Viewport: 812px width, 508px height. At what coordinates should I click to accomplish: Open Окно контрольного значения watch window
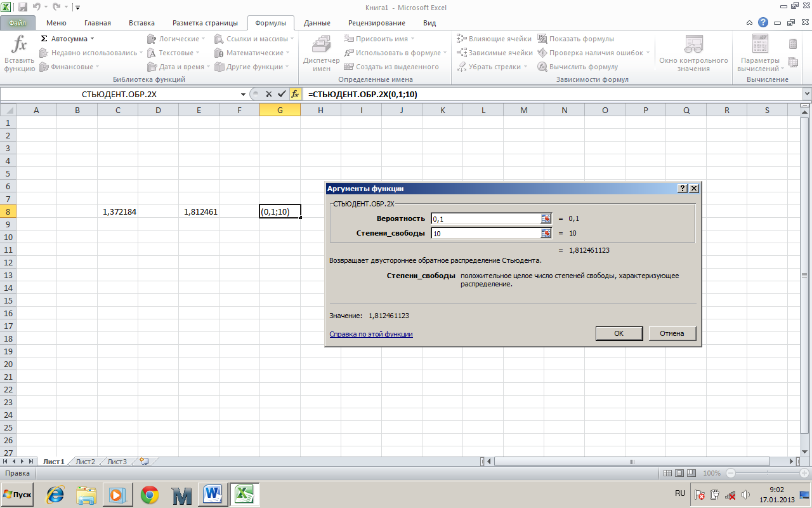click(x=693, y=54)
